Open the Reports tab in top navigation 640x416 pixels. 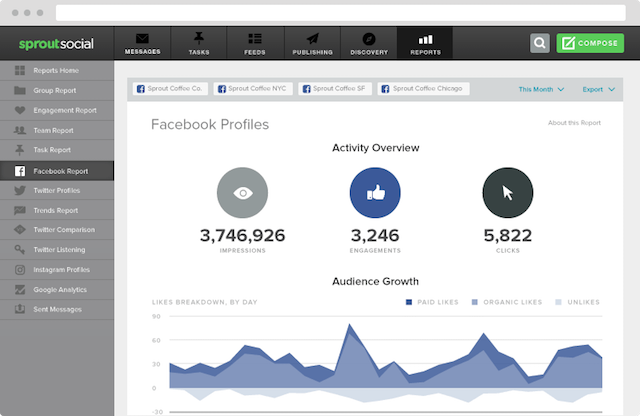(425, 43)
